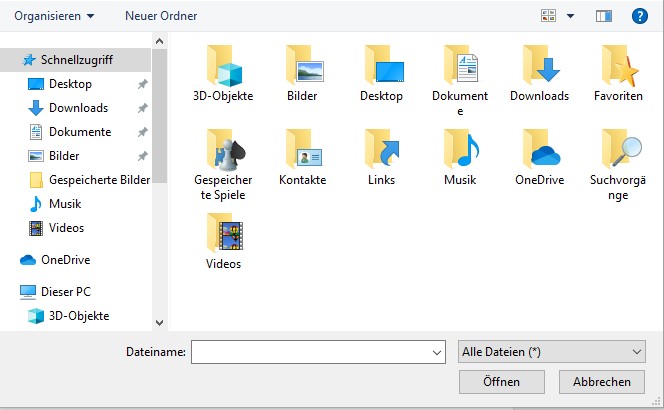Open the Organisieren dropdown menu
The width and height of the screenshot is (664, 410).
[54, 16]
